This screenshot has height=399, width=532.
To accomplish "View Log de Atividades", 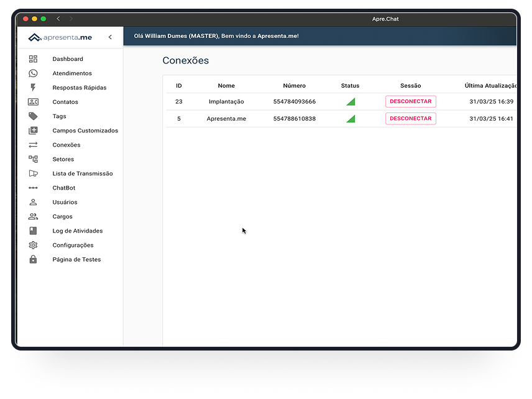I will [x=77, y=231].
